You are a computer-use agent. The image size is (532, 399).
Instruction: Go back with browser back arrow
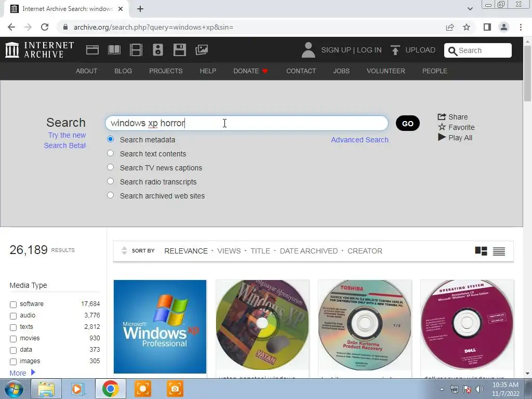11,27
